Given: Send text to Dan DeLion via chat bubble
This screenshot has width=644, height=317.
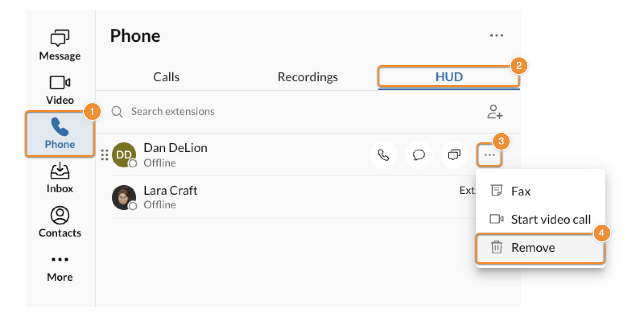Looking at the screenshot, I should click(419, 155).
